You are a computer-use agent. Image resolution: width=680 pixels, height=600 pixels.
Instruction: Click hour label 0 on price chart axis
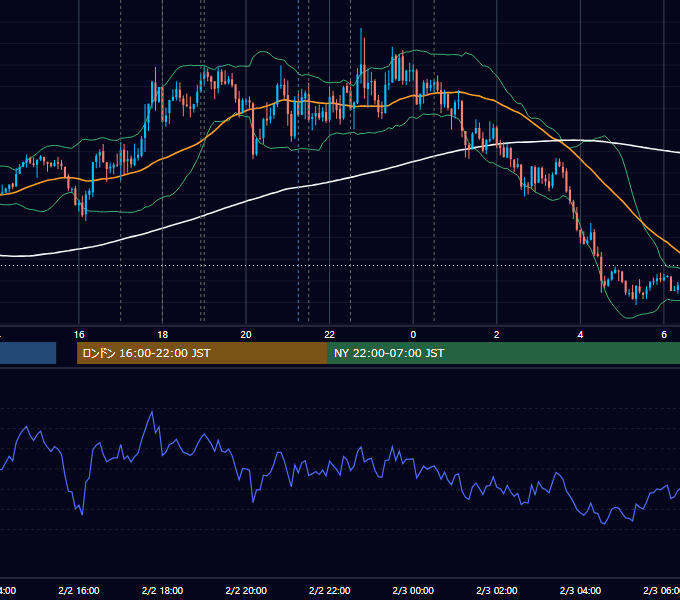[413, 335]
